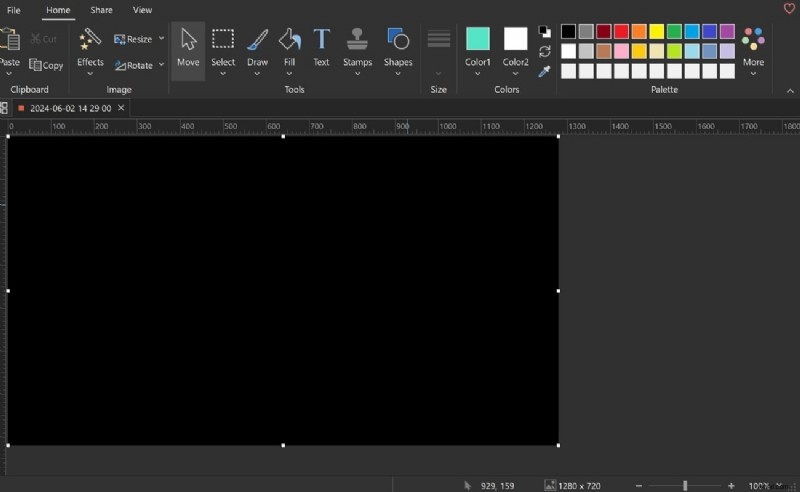Open the File menu
This screenshot has height=492, width=800.
tap(14, 10)
